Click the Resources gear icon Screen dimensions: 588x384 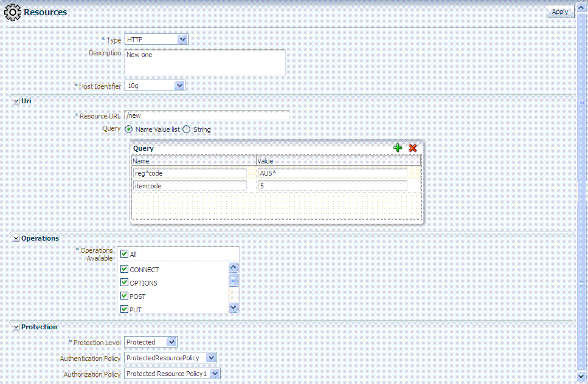[12, 12]
